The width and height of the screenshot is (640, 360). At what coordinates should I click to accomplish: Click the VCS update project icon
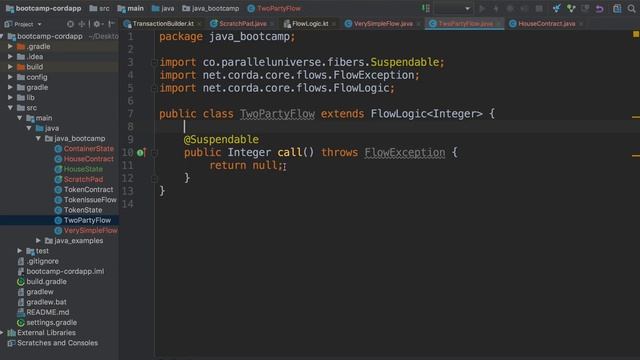pos(556,9)
